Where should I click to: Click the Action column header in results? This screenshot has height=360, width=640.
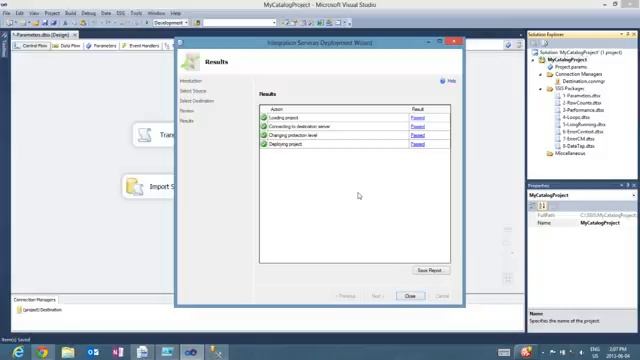tap(277, 109)
